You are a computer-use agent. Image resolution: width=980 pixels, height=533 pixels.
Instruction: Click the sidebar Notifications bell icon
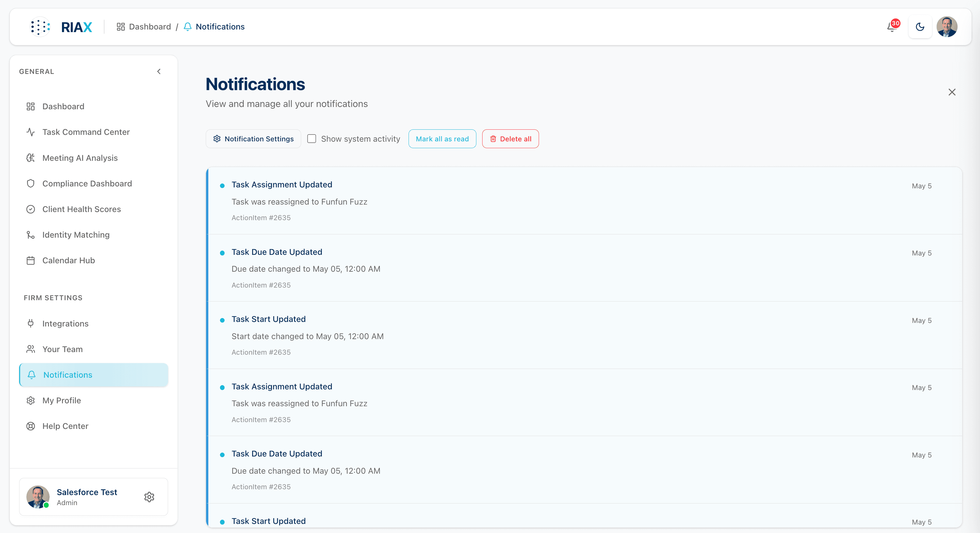pyautogui.click(x=31, y=375)
